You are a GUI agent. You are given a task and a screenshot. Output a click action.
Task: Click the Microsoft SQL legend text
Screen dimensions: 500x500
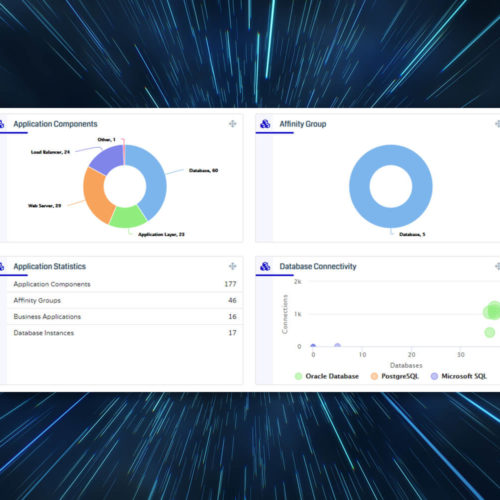click(x=464, y=376)
